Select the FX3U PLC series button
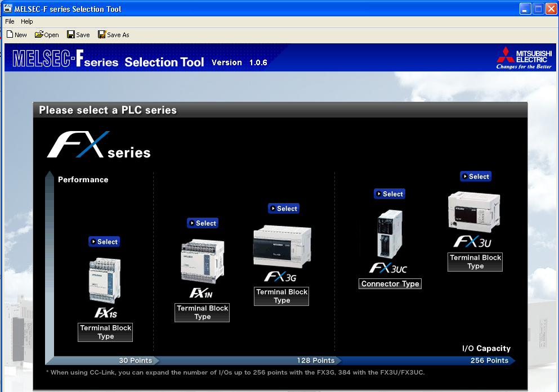 click(x=476, y=177)
